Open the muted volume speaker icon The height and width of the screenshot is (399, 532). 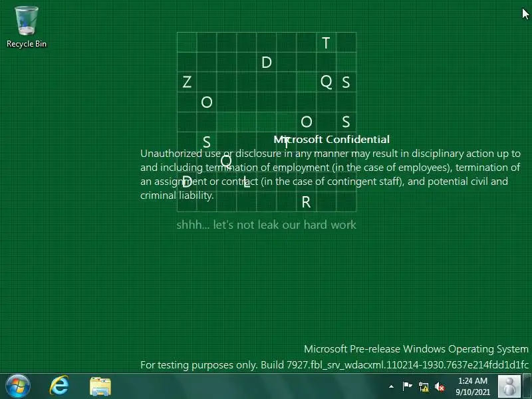coord(440,386)
